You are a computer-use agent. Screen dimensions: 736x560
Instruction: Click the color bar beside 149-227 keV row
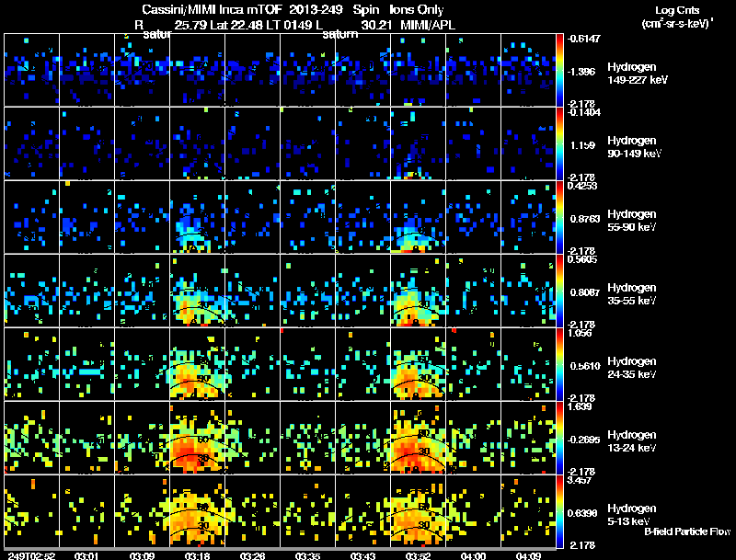coord(559,69)
